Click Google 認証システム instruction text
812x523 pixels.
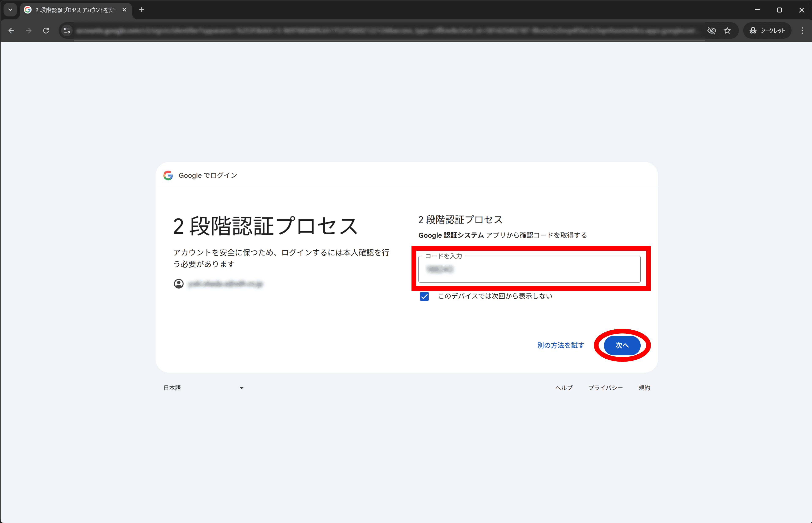coord(502,235)
